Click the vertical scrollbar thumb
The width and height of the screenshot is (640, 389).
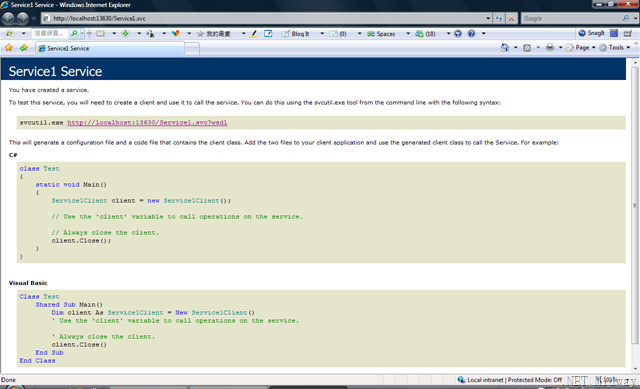(x=635, y=205)
